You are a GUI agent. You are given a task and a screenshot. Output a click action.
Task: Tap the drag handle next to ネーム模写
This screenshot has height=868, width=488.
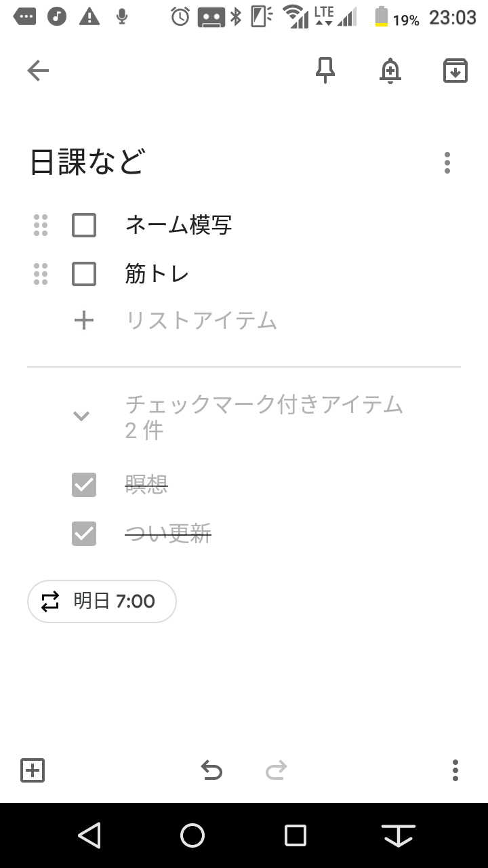click(x=41, y=225)
